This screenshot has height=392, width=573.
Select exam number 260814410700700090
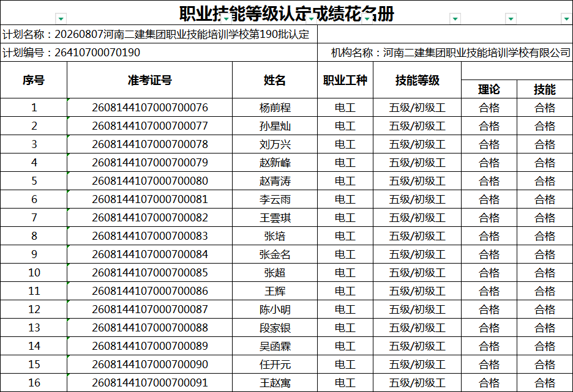pyautogui.click(x=150, y=364)
